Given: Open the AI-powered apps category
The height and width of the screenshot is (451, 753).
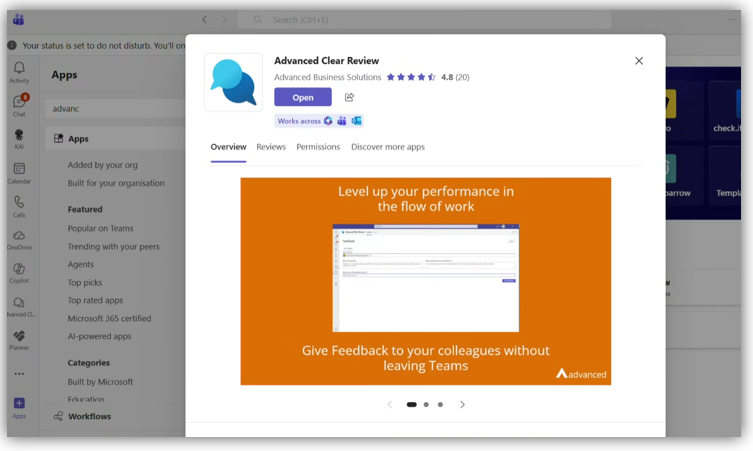Looking at the screenshot, I should 99,336.
